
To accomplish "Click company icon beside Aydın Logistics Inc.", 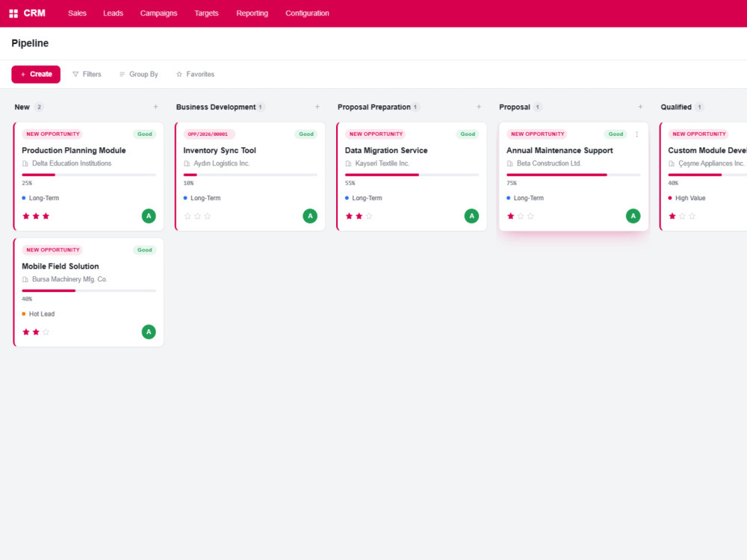I will pyautogui.click(x=187, y=164).
